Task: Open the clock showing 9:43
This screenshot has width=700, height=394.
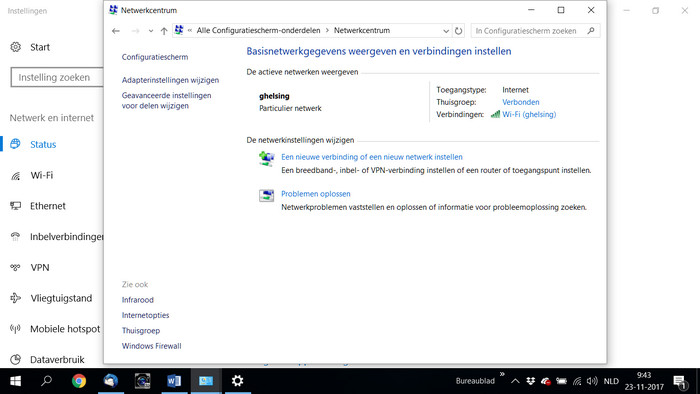Action: click(644, 381)
